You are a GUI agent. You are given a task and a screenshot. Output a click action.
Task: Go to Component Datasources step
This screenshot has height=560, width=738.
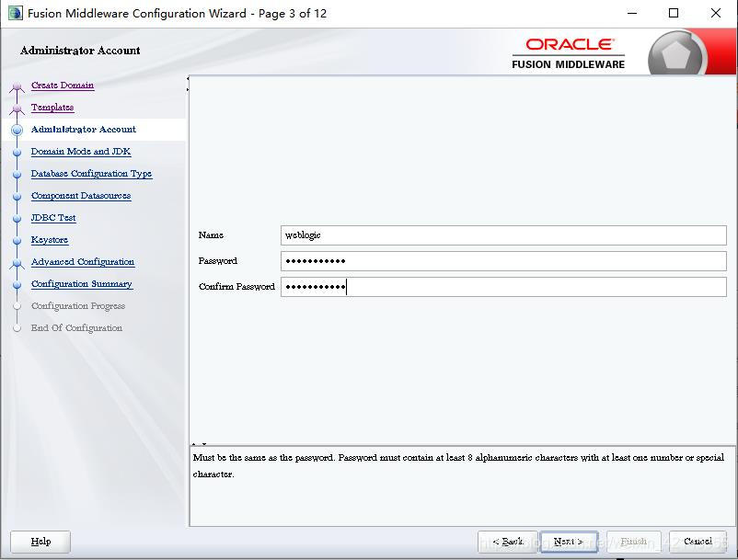(x=81, y=196)
